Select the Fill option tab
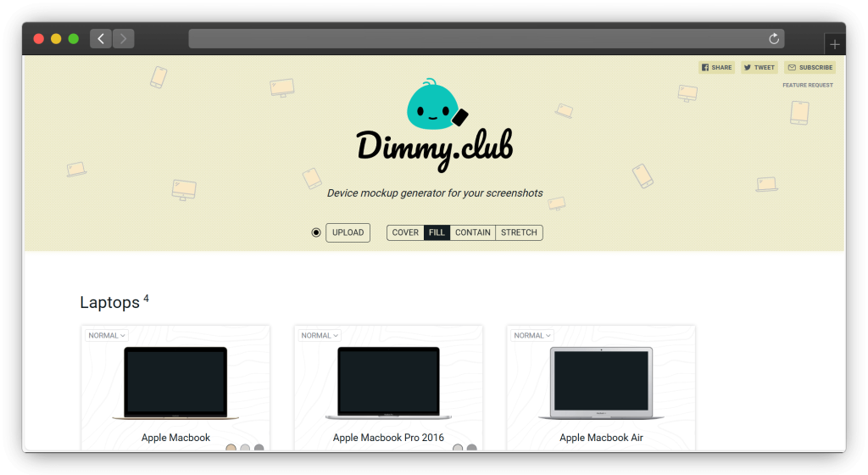This screenshot has height=475, width=868. (x=437, y=232)
